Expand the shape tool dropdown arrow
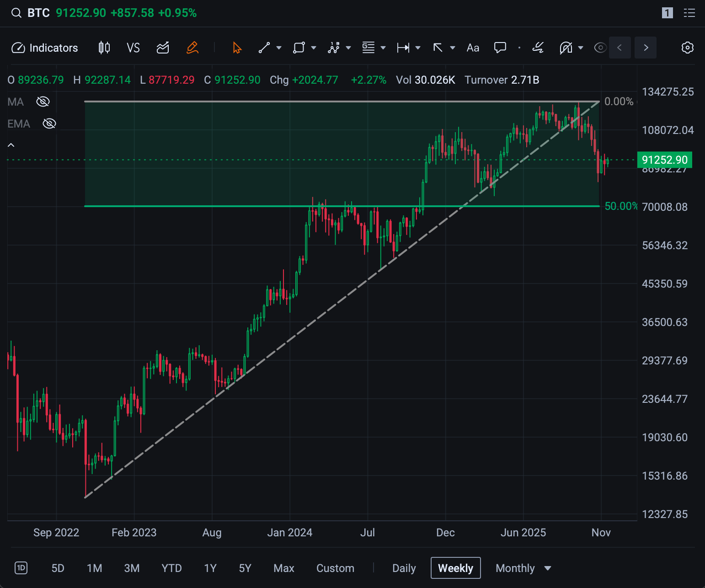The width and height of the screenshot is (705, 588). pyautogui.click(x=314, y=48)
